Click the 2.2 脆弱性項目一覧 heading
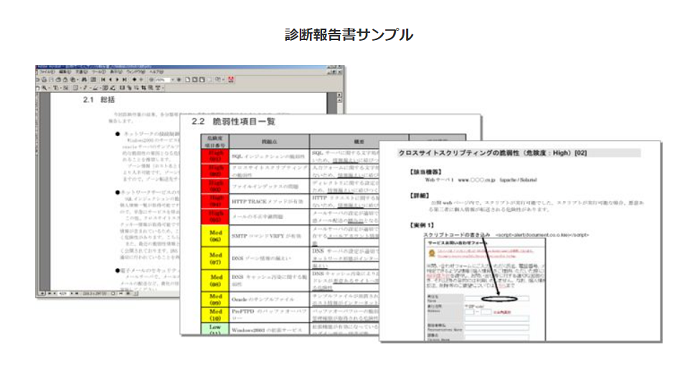 [233, 121]
